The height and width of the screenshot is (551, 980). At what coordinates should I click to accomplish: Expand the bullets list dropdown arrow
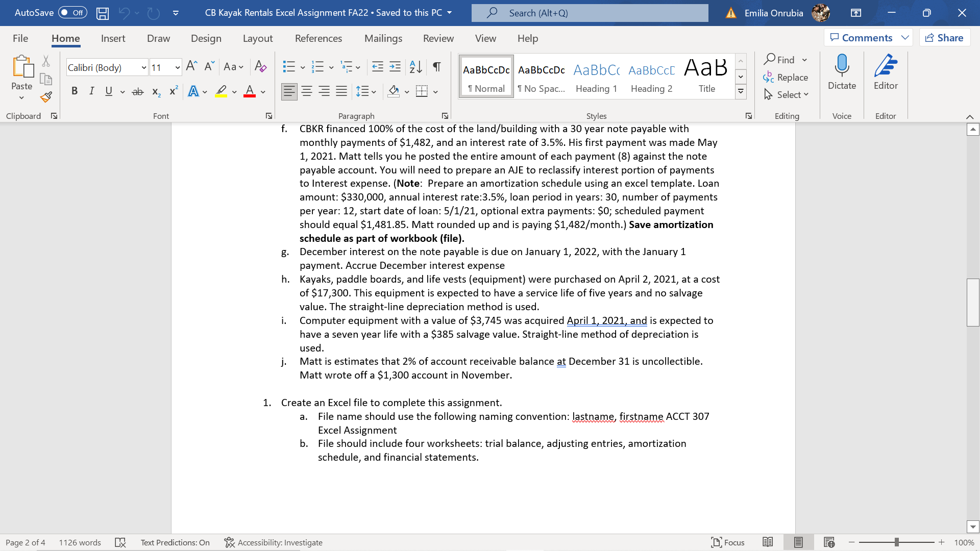tap(303, 67)
